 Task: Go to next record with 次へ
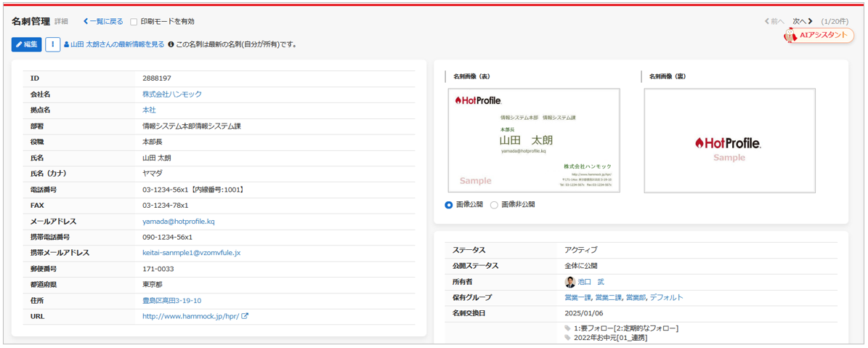(x=802, y=22)
